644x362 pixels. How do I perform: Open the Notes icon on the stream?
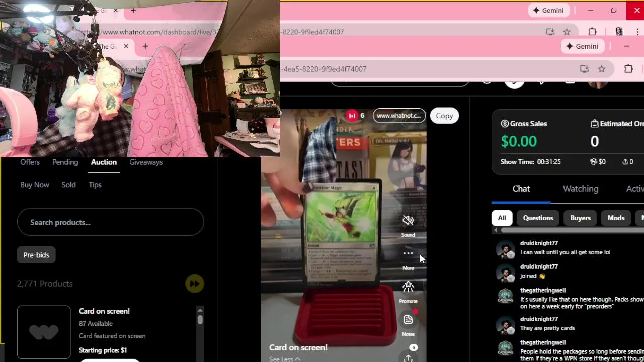click(x=408, y=320)
